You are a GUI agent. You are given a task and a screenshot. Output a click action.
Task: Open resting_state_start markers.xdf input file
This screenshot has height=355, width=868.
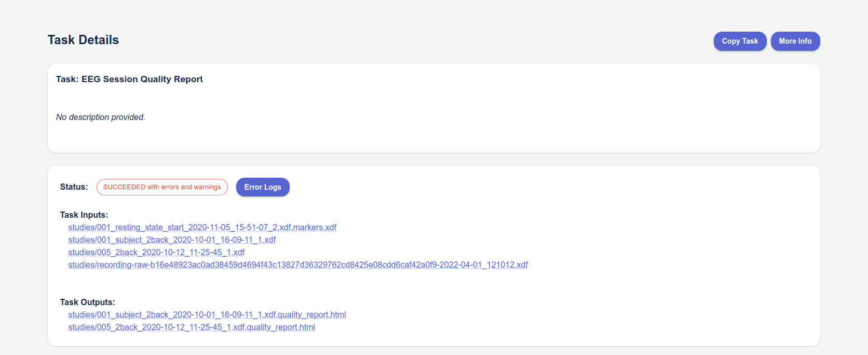click(202, 227)
